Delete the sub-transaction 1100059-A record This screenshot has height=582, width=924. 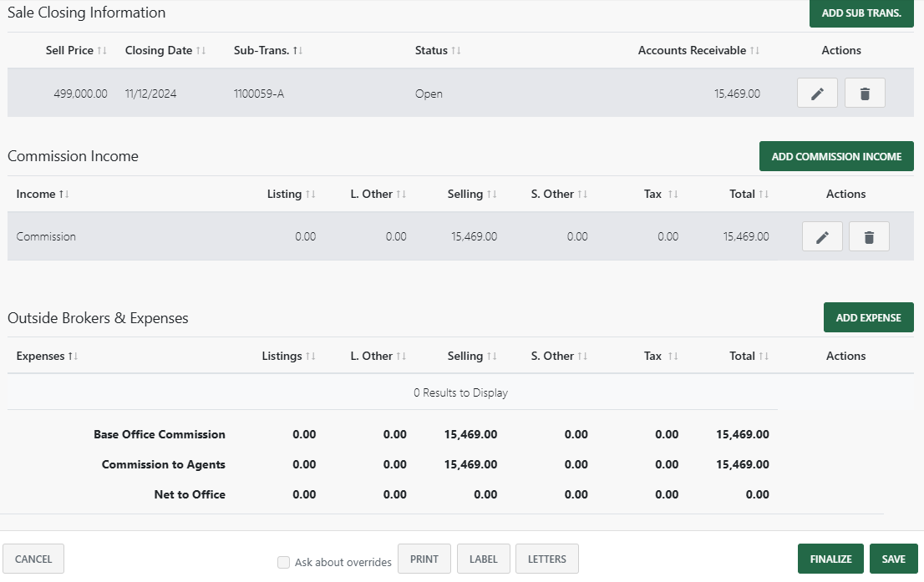point(864,93)
